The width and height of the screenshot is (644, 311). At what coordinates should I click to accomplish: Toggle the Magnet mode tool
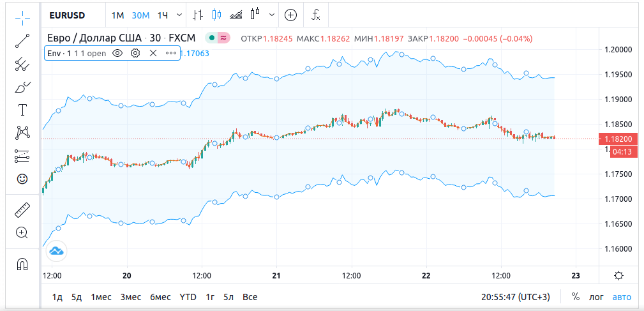(x=22, y=264)
